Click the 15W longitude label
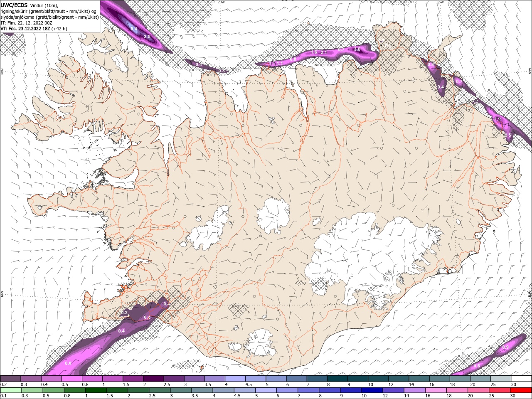The width and height of the screenshot is (532, 399). (440, 2)
